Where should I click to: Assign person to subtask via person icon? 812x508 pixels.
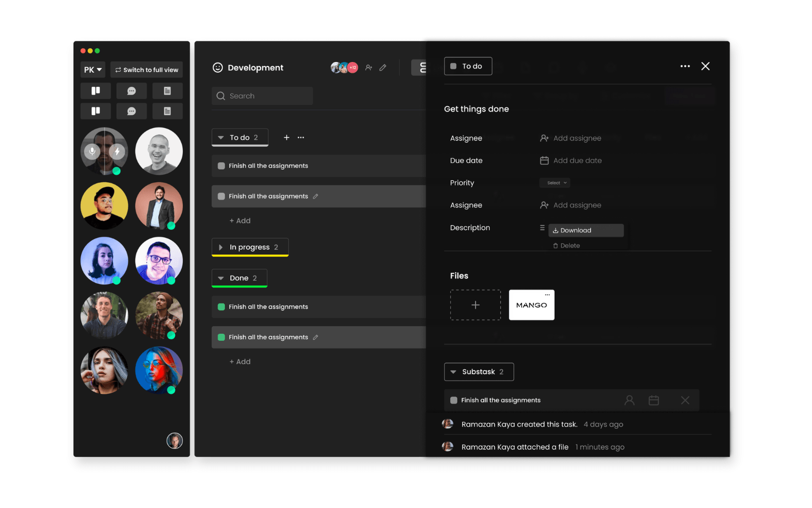point(629,400)
